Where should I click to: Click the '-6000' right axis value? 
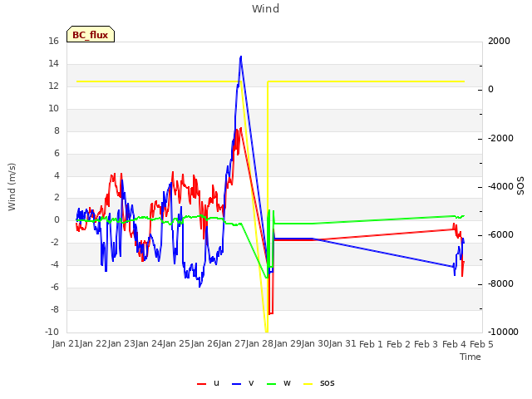pos(500,234)
